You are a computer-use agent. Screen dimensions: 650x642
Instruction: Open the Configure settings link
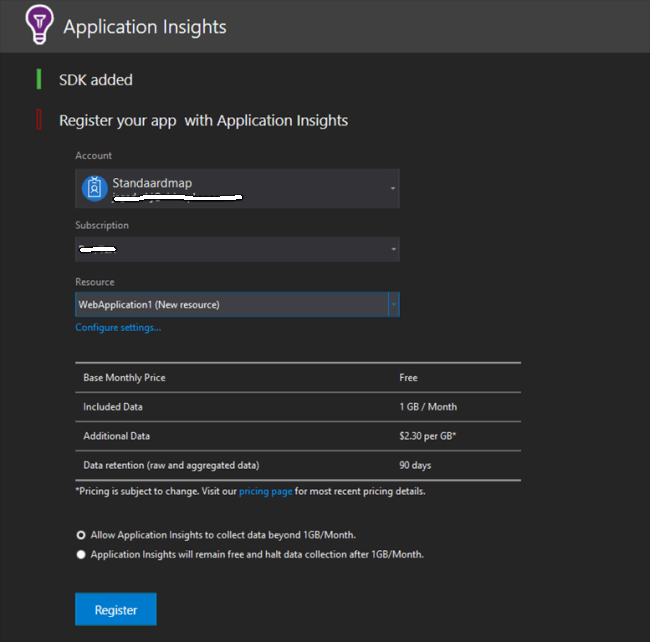[x=118, y=327]
